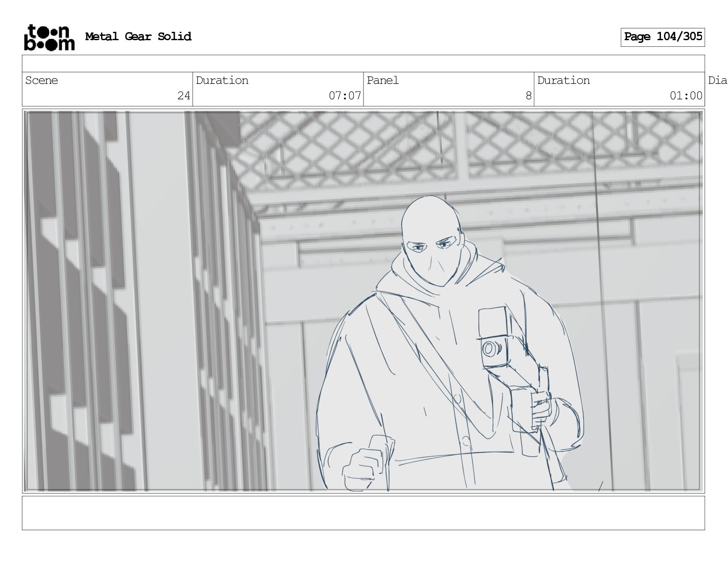
Task: Click the empty notes box below the panel
Action: (363, 513)
